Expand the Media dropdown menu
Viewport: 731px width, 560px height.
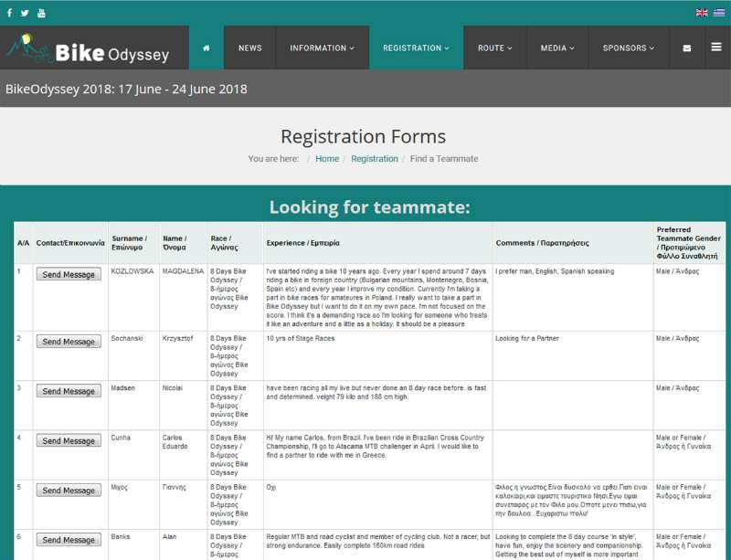(x=557, y=48)
